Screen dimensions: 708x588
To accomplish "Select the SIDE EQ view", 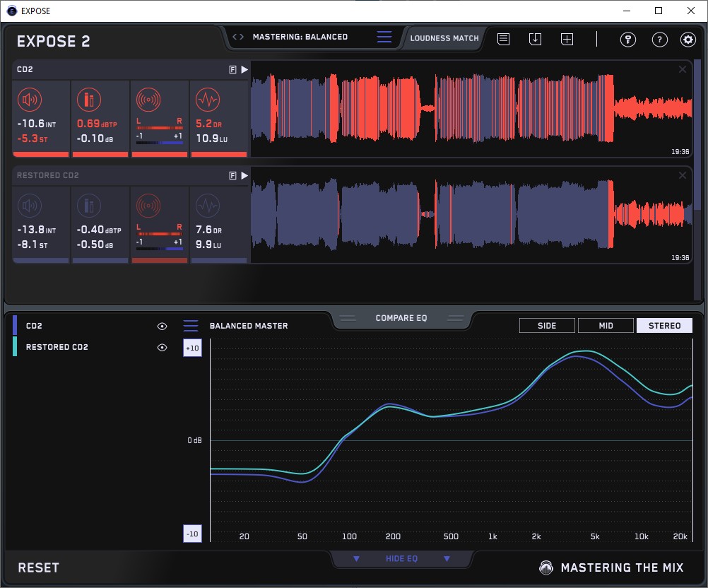I will click(547, 326).
